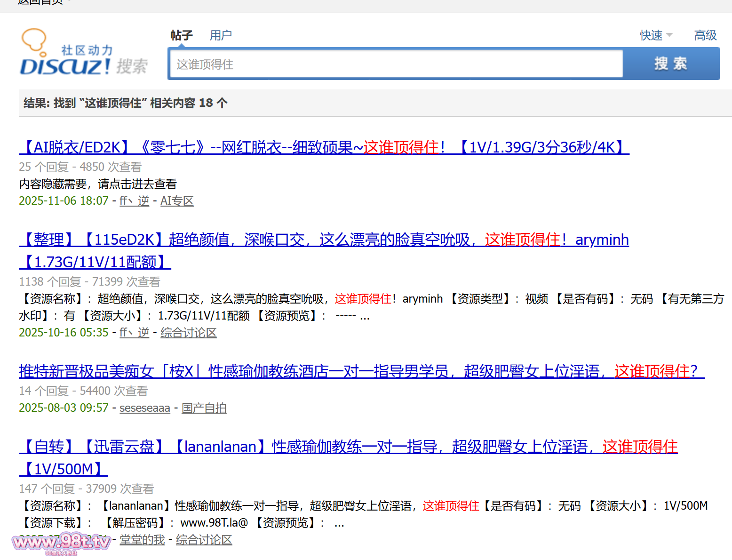
Task: Open the fourth search result title
Action: (348, 447)
